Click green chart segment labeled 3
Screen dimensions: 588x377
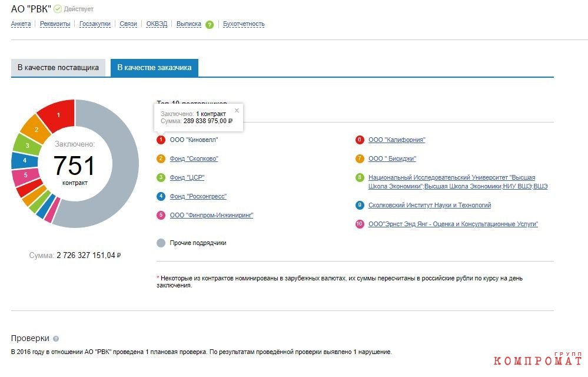click(x=28, y=145)
